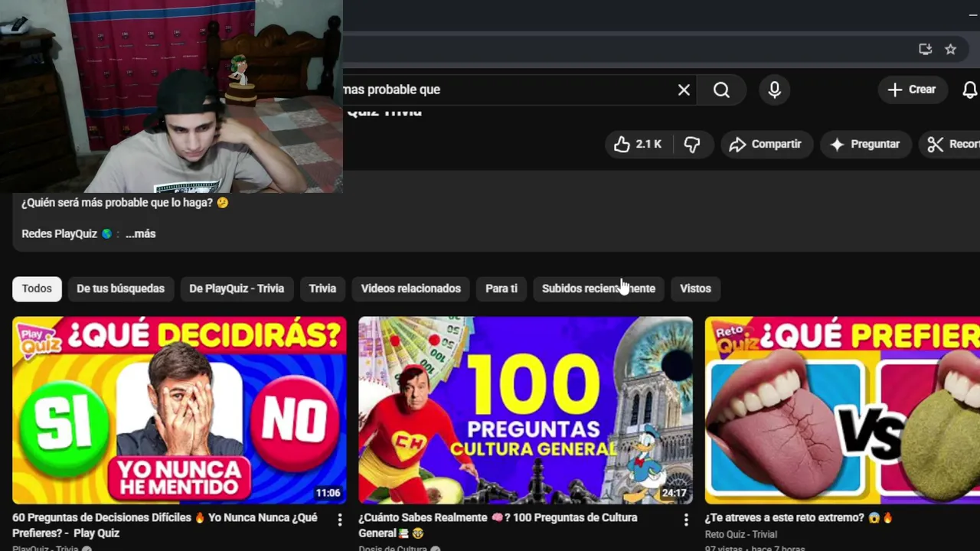Like the video with 2.1 K likes
This screenshot has height=551, width=980.
(637, 144)
